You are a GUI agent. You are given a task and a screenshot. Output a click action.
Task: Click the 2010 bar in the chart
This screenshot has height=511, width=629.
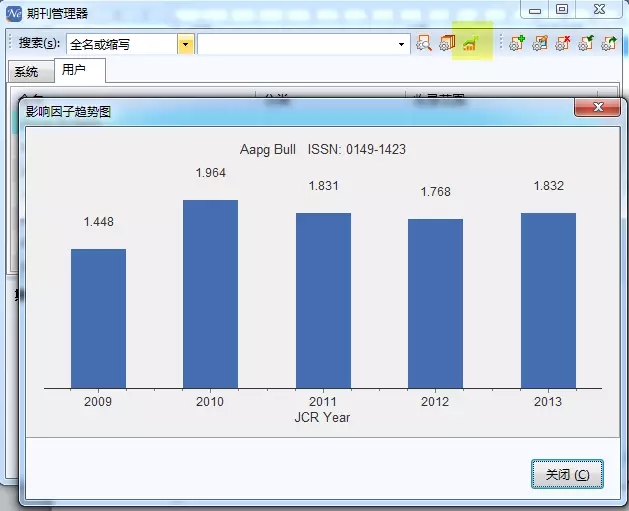tap(211, 294)
